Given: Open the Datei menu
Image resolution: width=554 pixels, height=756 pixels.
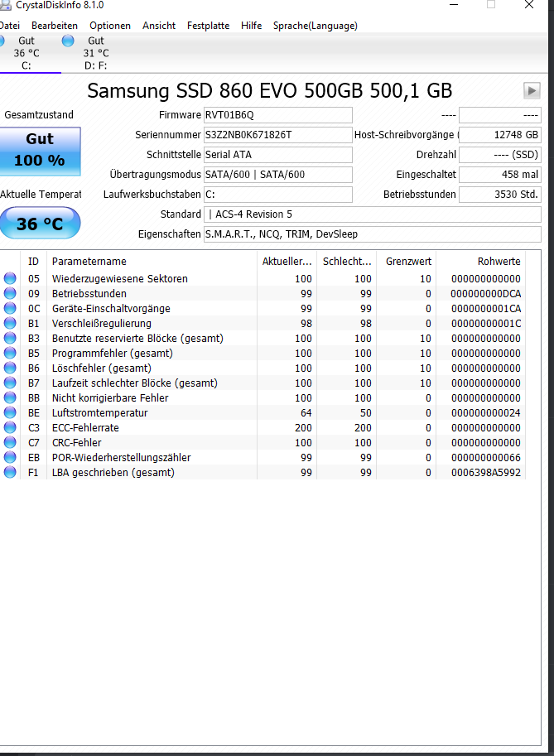Looking at the screenshot, I should (9, 26).
